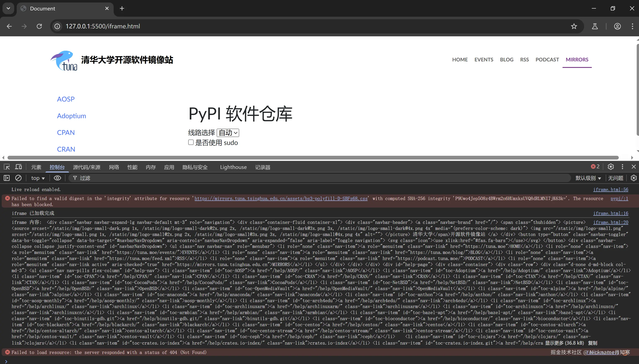Navigate to the MIRRORS menu item
This screenshot has height=364, width=639.
point(577,60)
